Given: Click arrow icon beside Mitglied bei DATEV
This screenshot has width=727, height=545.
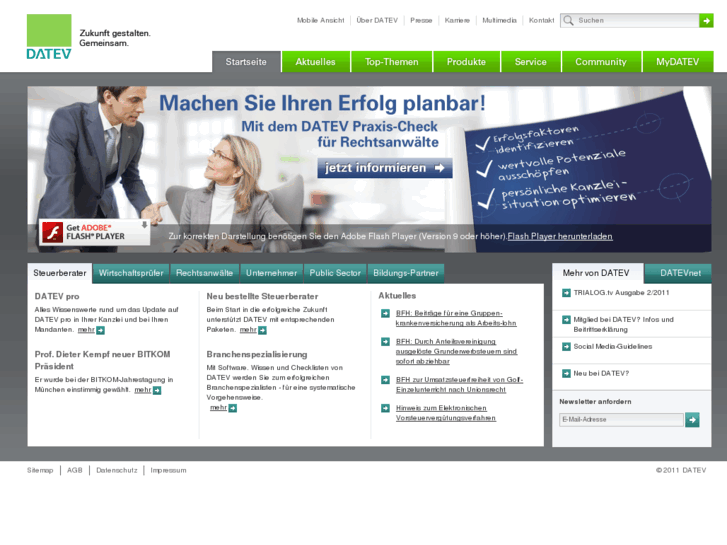Looking at the screenshot, I should 566,320.
